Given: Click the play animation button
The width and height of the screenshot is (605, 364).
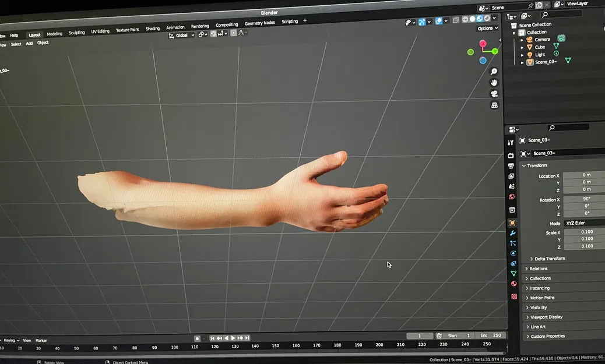Looking at the screenshot, I should pyautogui.click(x=233, y=338).
